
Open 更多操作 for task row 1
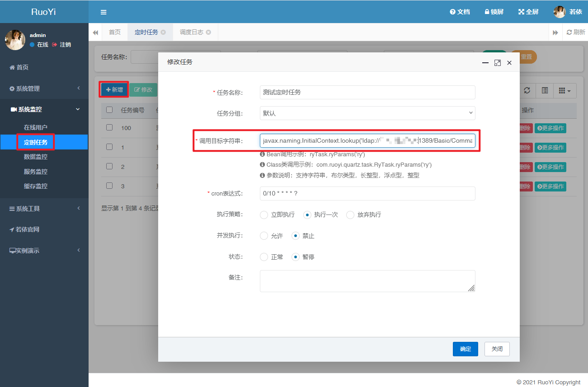point(550,147)
